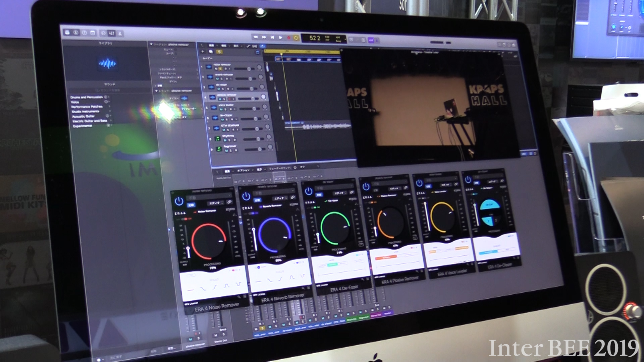
Task: Toggle record enable on plosive remover track
Action: [229, 99]
